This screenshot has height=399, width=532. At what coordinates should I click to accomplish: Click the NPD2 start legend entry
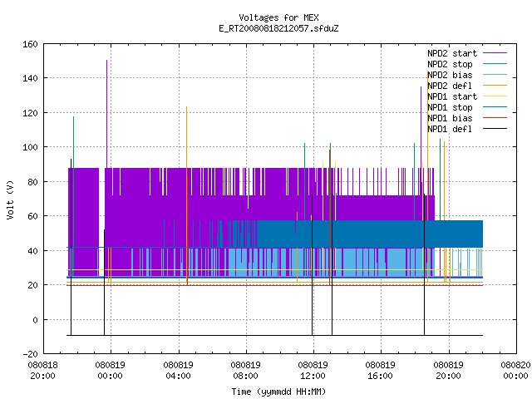click(x=467, y=53)
